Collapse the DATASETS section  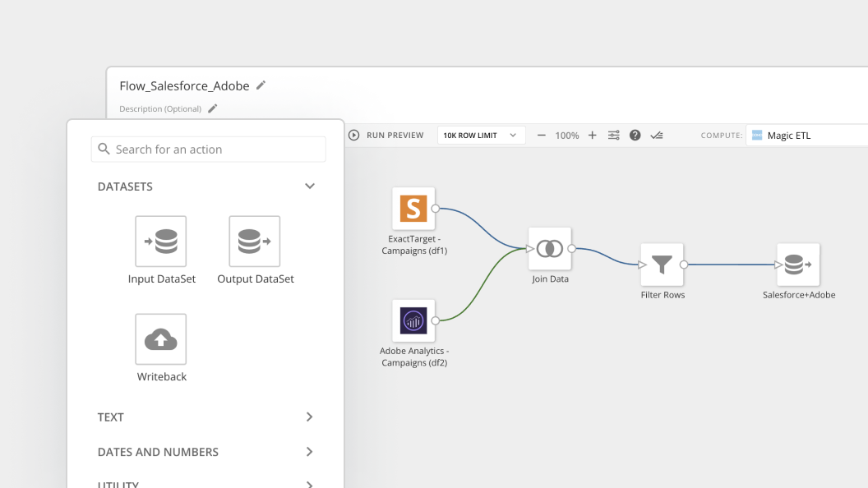[x=309, y=186]
